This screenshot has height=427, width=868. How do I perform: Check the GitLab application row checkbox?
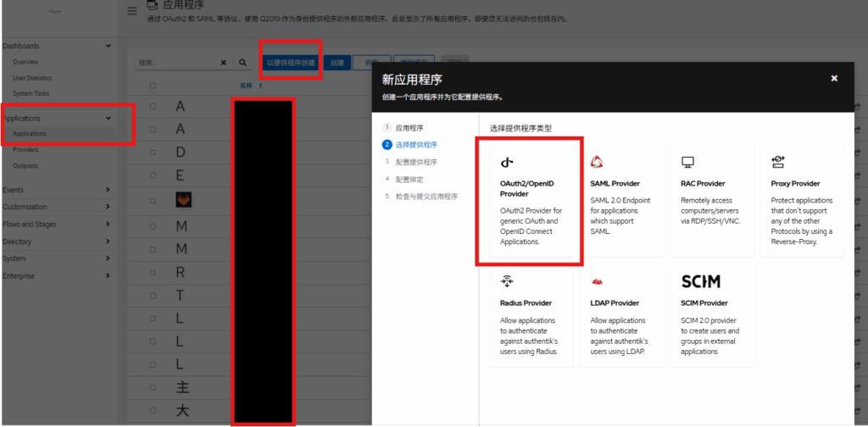153,200
